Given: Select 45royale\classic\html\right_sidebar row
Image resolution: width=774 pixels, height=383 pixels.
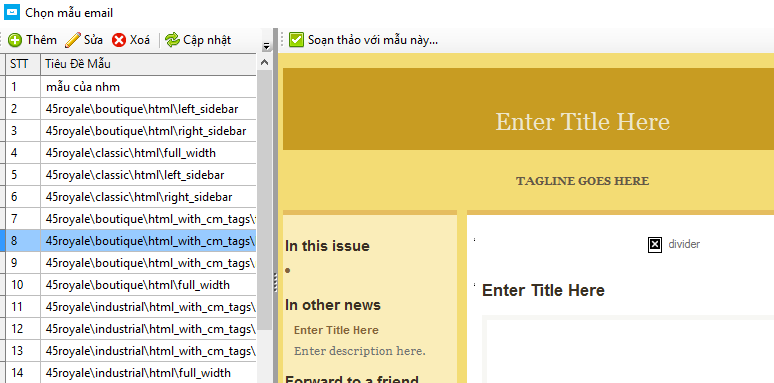Looking at the screenshot, I should tap(131, 197).
